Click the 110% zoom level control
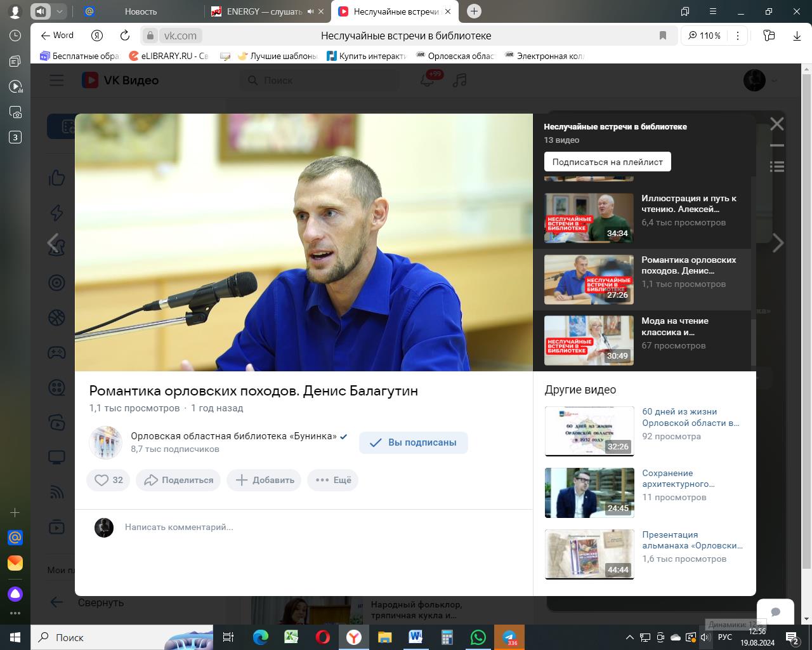Viewport: 812px width, 650px height. pyautogui.click(x=704, y=36)
